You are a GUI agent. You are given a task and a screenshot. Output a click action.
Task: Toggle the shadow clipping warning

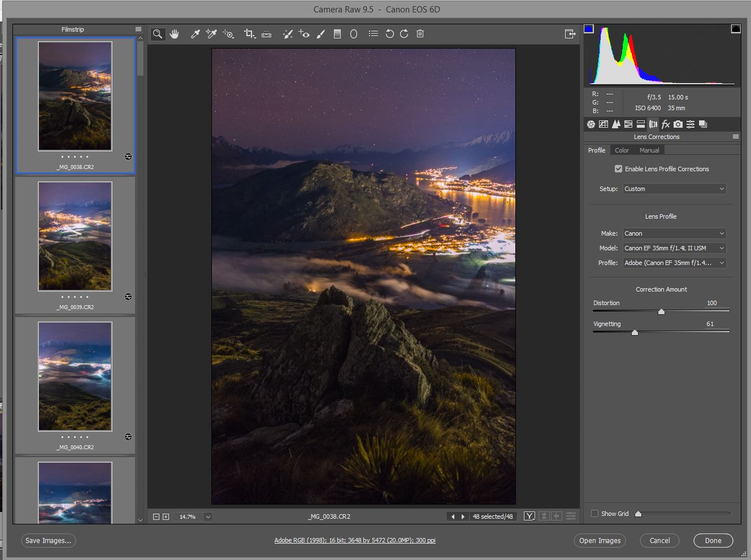click(x=589, y=29)
